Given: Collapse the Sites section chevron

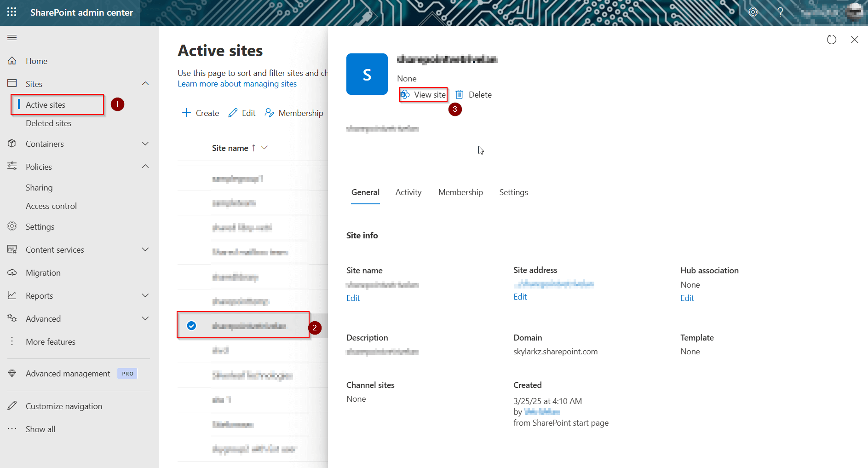Looking at the screenshot, I should coord(145,83).
